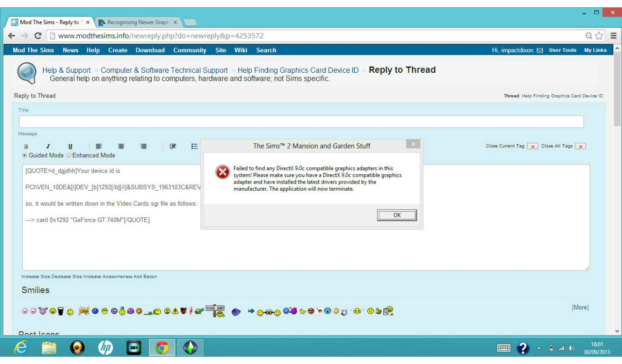Apply underline formatting with the U icon
The image size is (622, 364).
pyautogui.click(x=70, y=147)
